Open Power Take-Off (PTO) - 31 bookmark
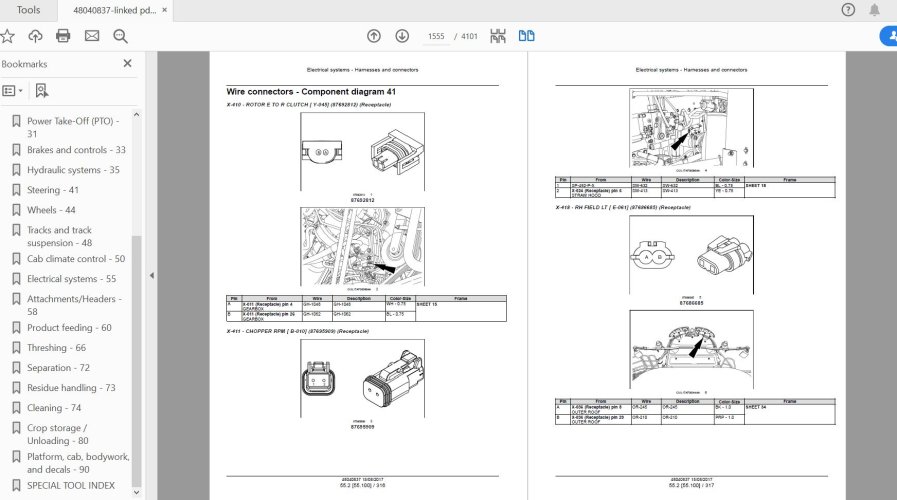897x500 pixels. point(73,127)
